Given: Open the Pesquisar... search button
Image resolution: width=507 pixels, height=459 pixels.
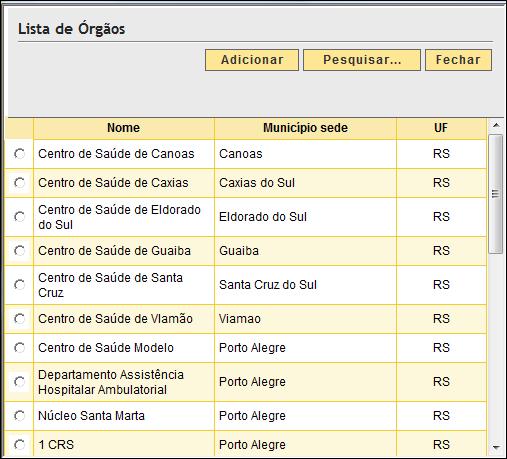Looking at the screenshot, I should click(x=362, y=60).
